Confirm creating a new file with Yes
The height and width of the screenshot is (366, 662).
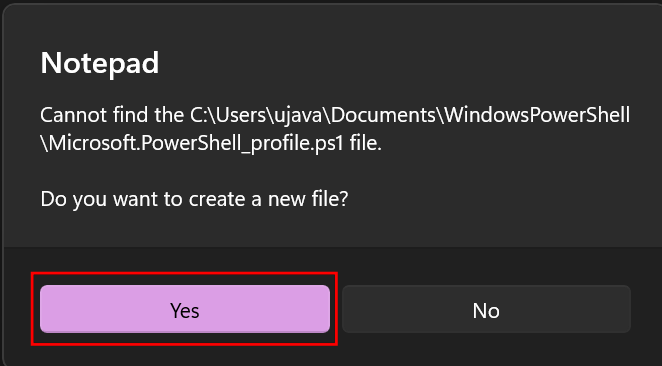pos(185,309)
